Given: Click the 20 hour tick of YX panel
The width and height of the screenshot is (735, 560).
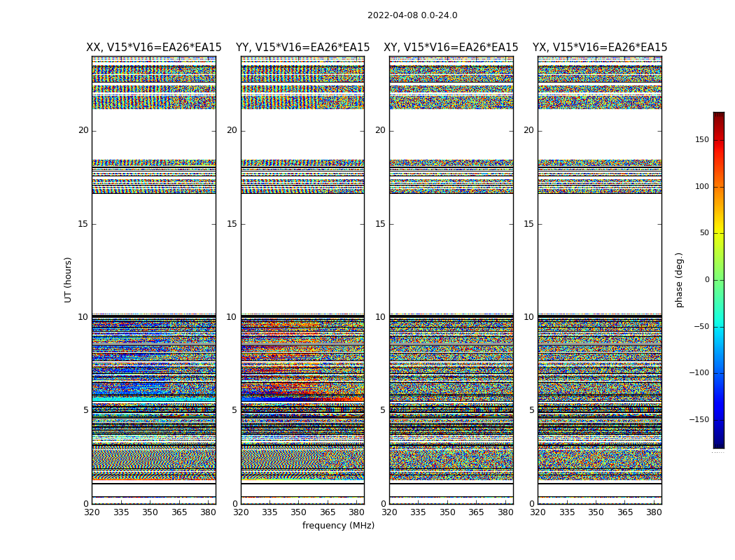Looking at the screenshot, I should pyautogui.click(x=528, y=130).
